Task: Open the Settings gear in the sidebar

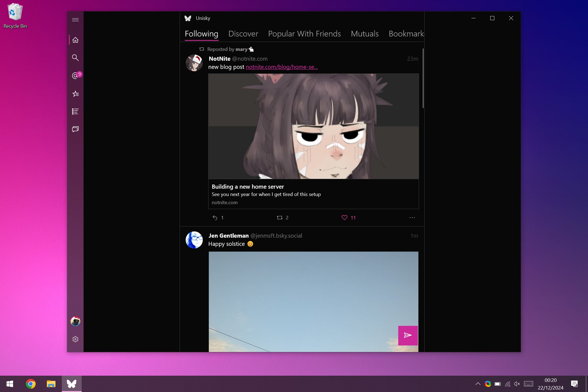Action: coord(75,339)
